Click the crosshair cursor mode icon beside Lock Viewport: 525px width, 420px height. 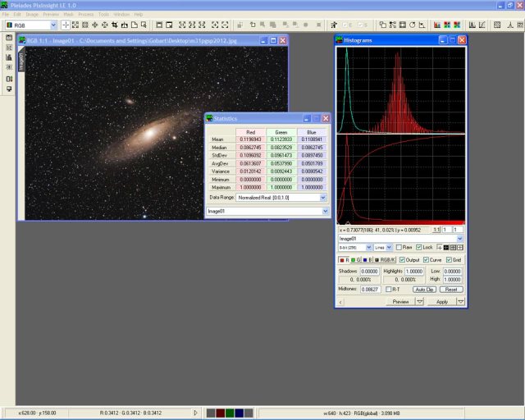coord(440,247)
